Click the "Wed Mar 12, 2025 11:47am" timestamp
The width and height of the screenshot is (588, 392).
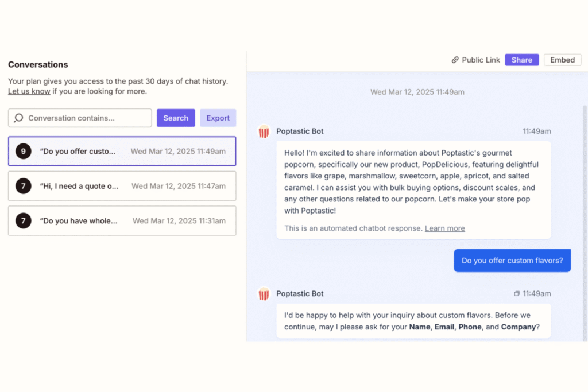point(179,186)
